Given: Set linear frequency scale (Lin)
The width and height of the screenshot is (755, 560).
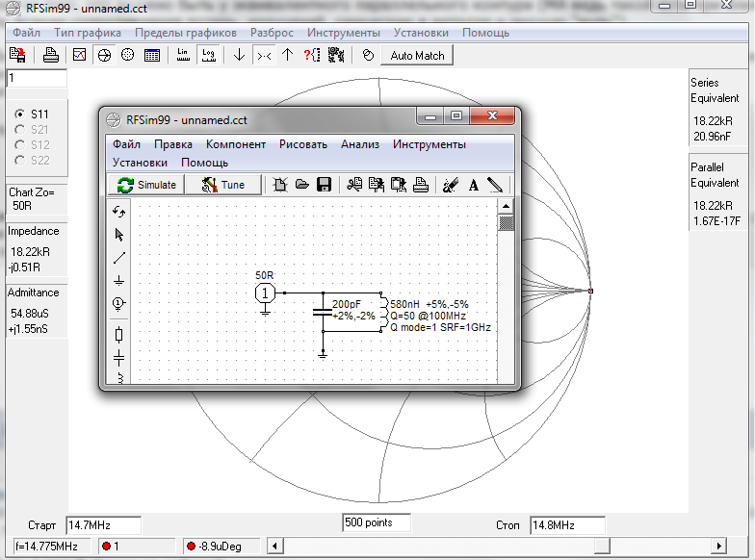Looking at the screenshot, I should (183, 56).
